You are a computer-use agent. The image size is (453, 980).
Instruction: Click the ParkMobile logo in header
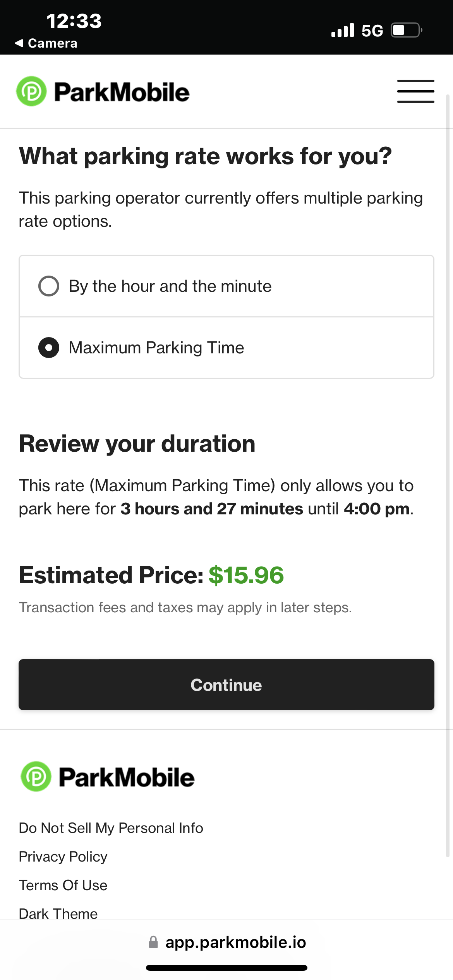click(103, 92)
